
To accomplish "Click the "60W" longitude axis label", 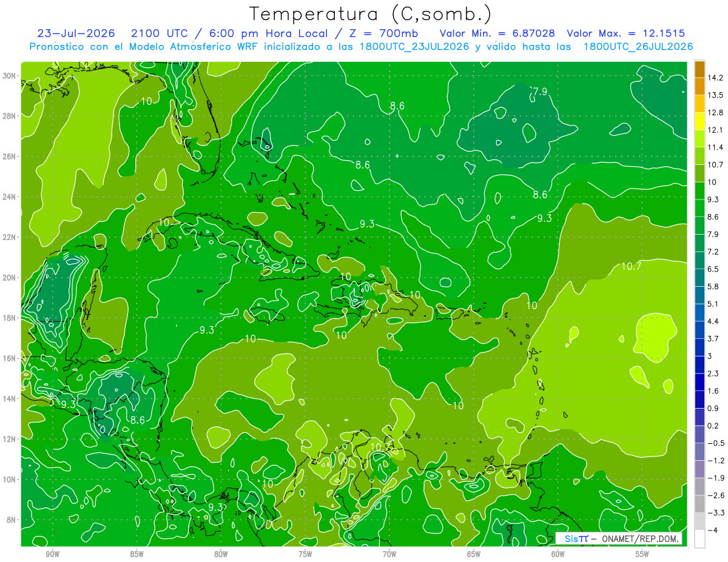I will 558,554.
